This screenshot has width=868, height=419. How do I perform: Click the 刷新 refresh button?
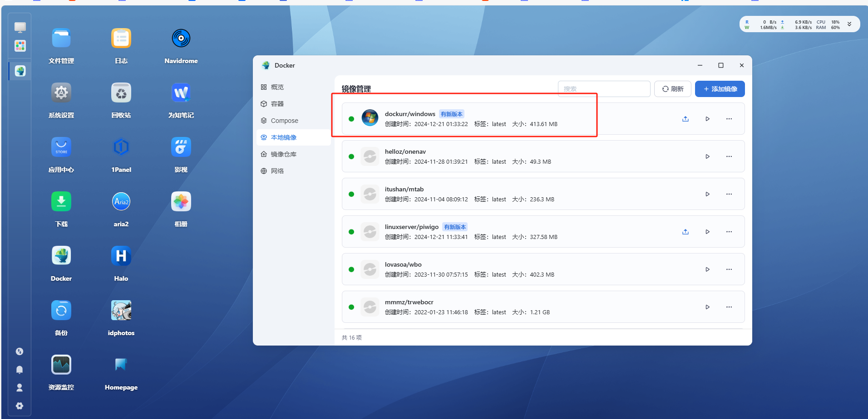coord(673,89)
